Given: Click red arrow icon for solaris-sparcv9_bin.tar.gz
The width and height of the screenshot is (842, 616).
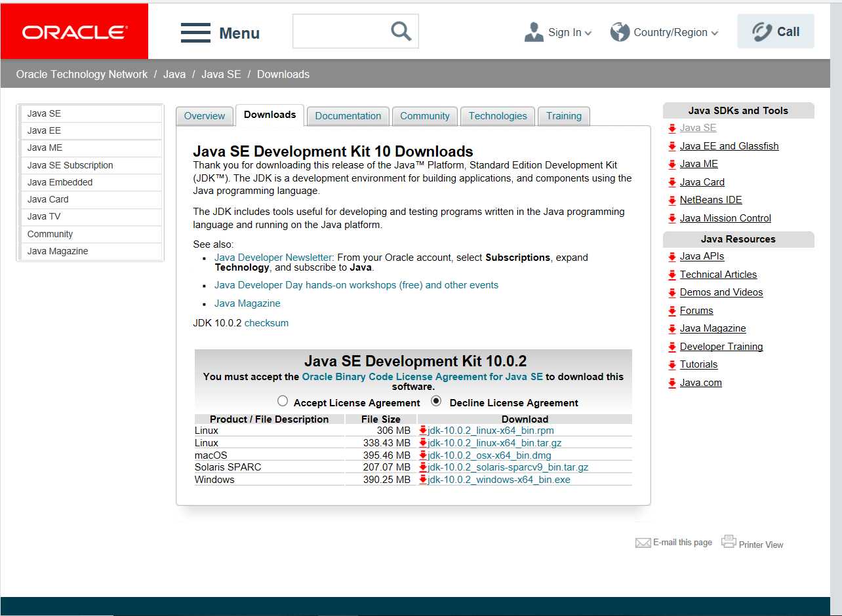Looking at the screenshot, I should pos(423,467).
